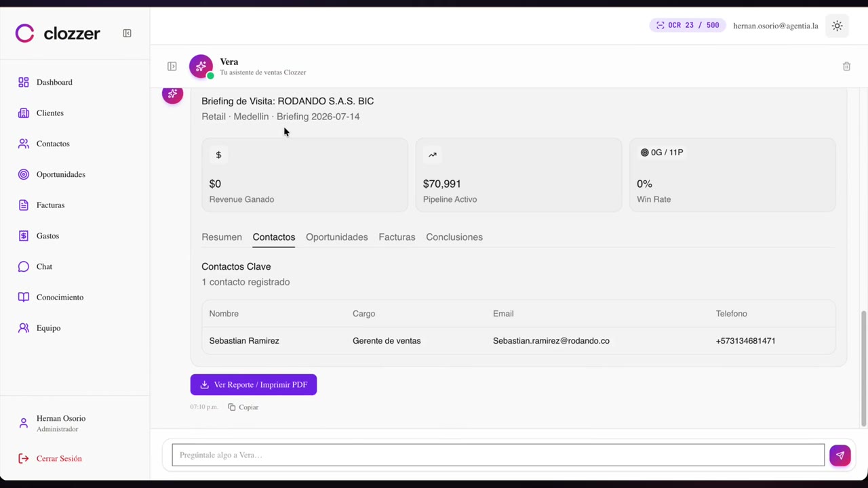Toggle the light/dark theme sun icon

pos(837,26)
